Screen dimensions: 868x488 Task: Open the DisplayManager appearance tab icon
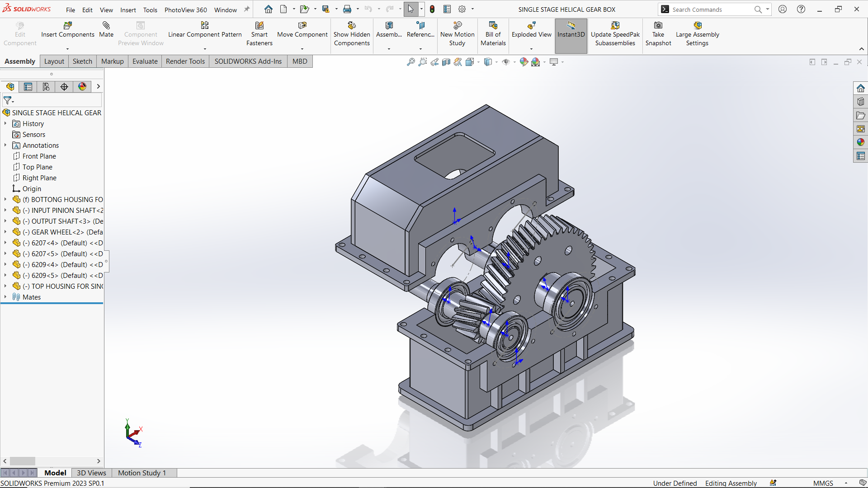[82, 87]
